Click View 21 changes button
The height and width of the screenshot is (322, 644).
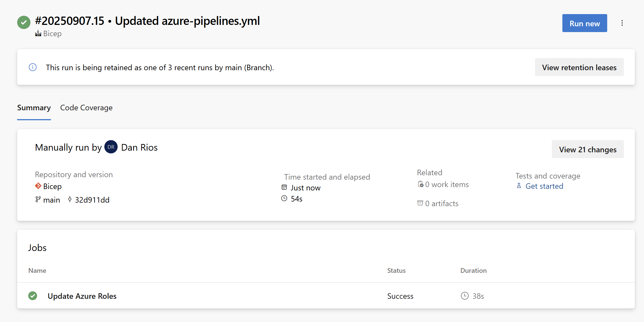(x=588, y=149)
